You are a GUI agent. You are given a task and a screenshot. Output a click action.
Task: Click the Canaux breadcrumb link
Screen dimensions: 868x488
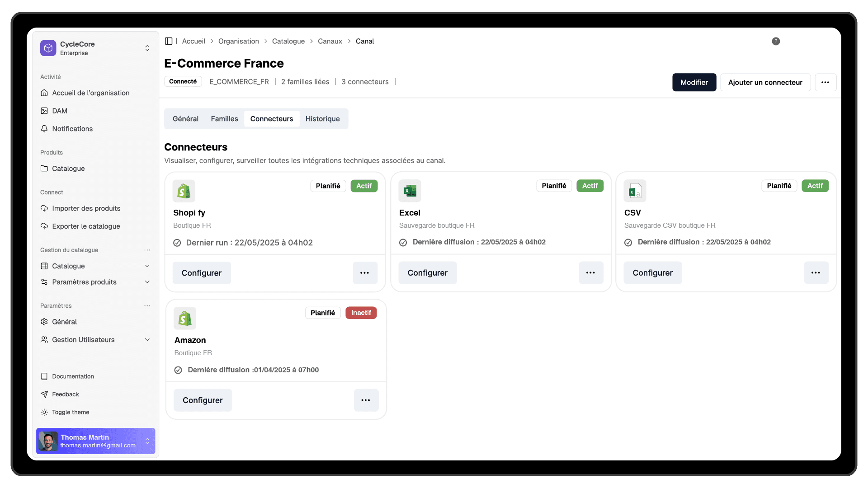(x=330, y=41)
